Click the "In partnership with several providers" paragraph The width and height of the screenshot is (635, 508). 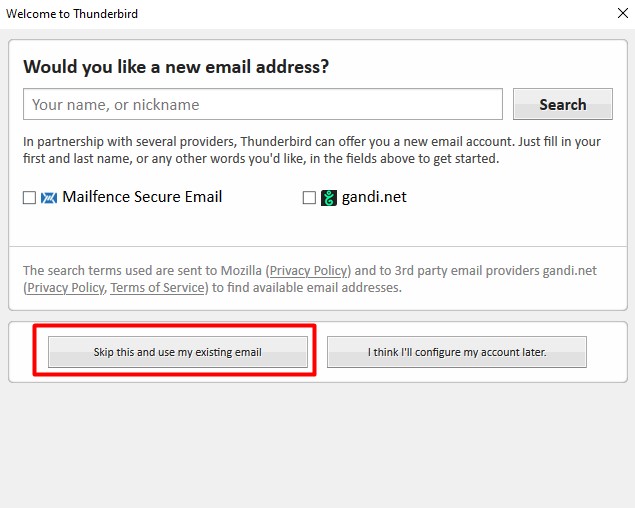pyautogui.click(x=312, y=150)
